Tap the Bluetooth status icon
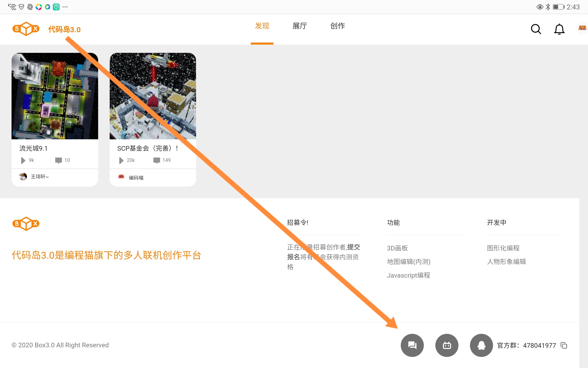The height and width of the screenshot is (368, 588). coord(548,7)
